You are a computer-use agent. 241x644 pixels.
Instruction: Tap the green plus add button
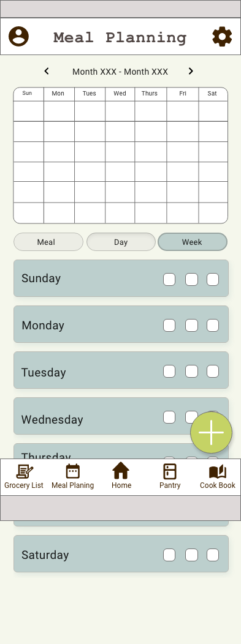211,432
